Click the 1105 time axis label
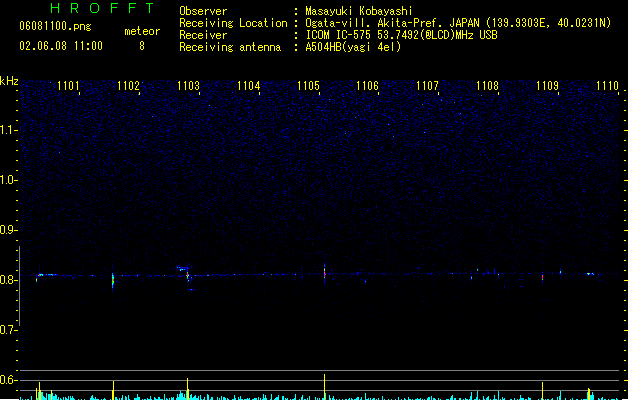This screenshot has height=400, width=629. pyautogui.click(x=308, y=86)
